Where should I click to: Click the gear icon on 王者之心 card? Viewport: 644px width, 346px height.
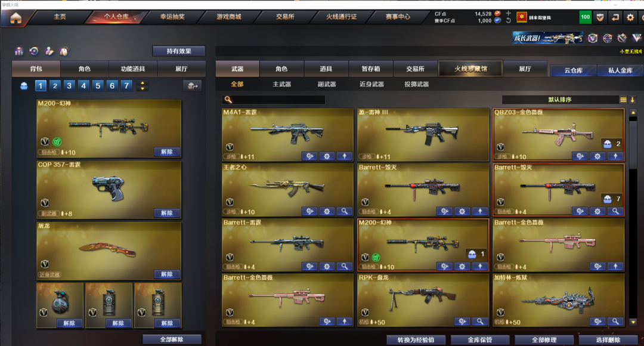pyautogui.click(x=327, y=211)
